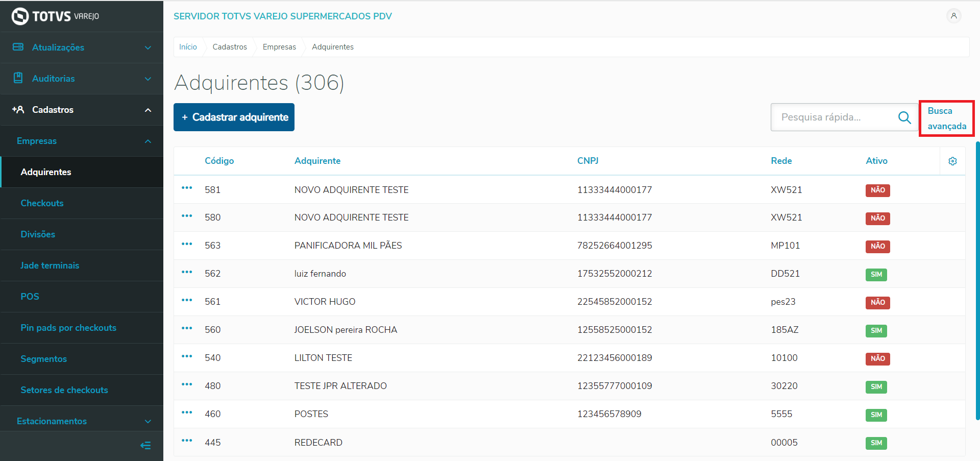Open Divisões in the sidebar

(82, 234)
